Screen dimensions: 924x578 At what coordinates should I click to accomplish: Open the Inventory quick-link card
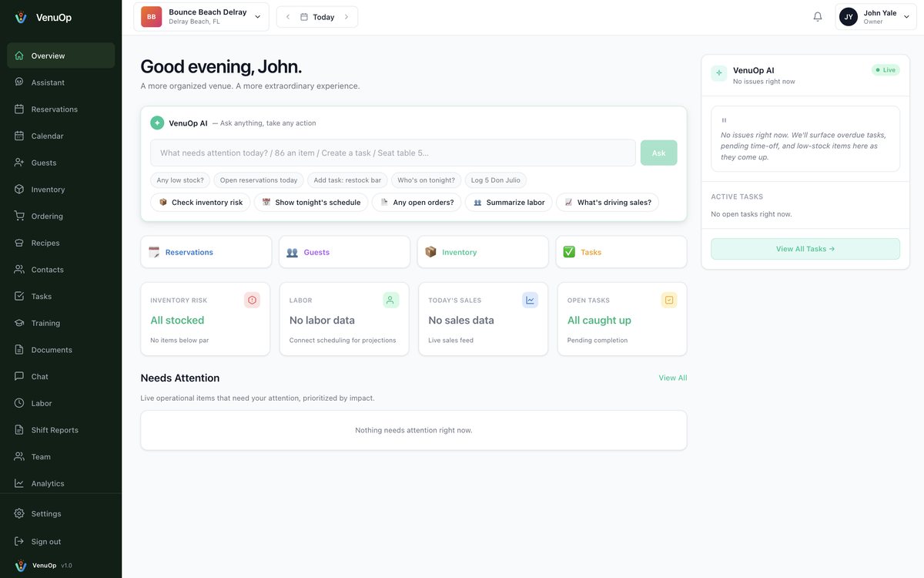point(483,252)
